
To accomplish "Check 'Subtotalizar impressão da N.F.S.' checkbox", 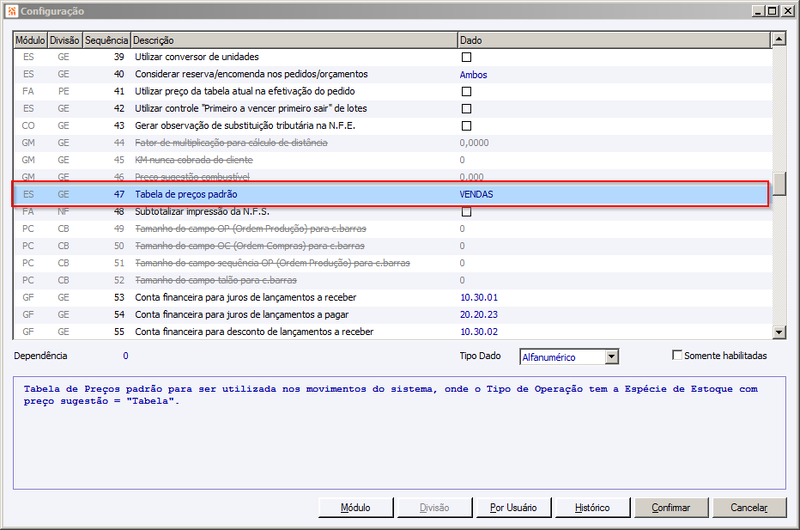I will 466,212.
